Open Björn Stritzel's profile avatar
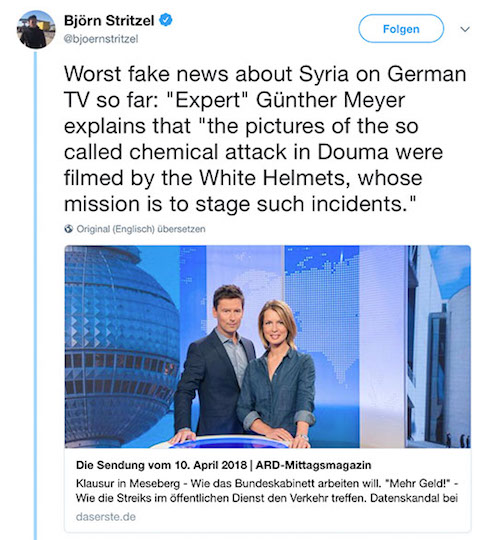The width and height of the screenshot is (498, 540). [x=36, y=29]
